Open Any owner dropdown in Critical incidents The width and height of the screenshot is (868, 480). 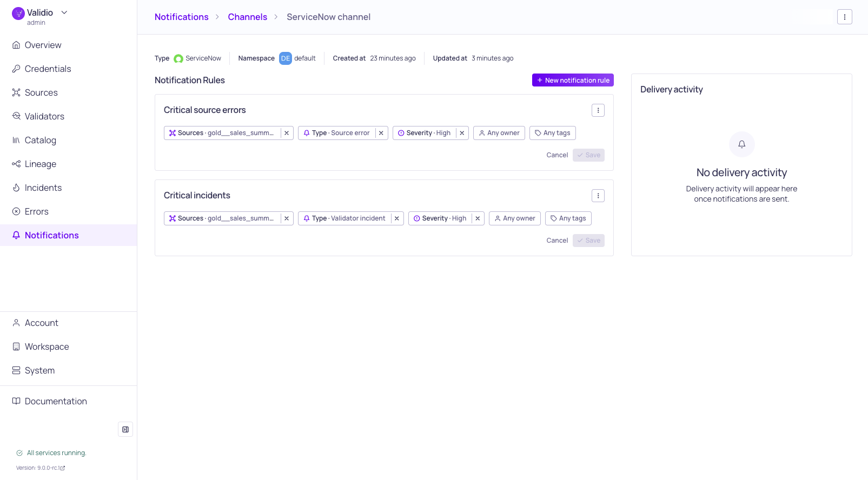point(515,218)
